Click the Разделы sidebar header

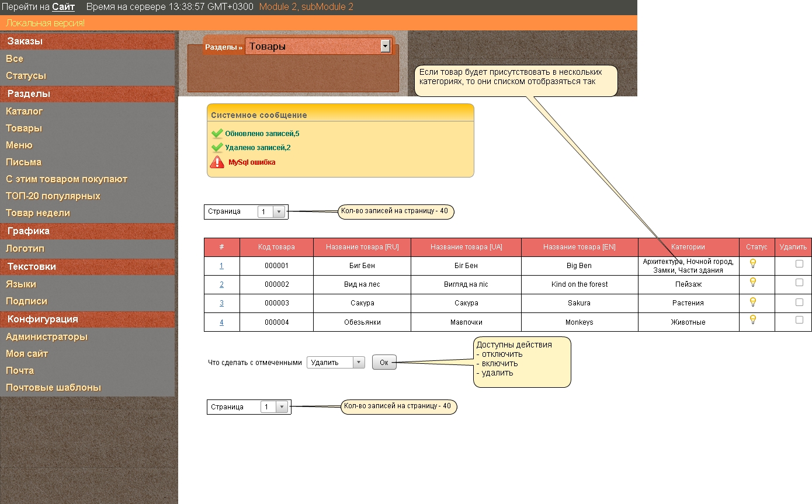tap(88, 94)
